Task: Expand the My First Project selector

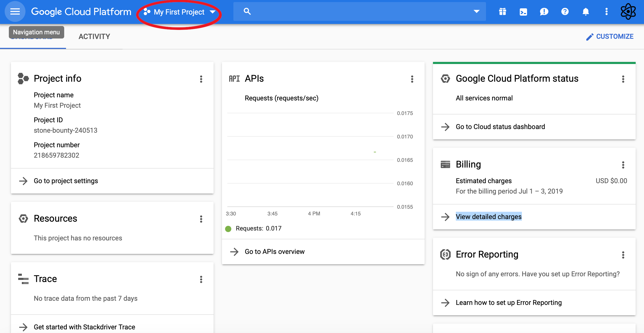Action: tap(179, 12)
